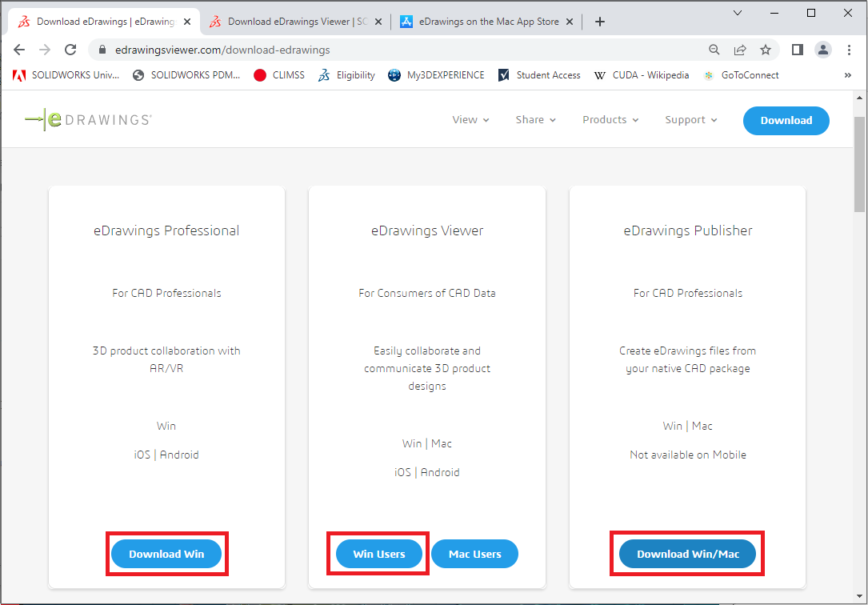Click scrollbar up arrow

[859, 98]
